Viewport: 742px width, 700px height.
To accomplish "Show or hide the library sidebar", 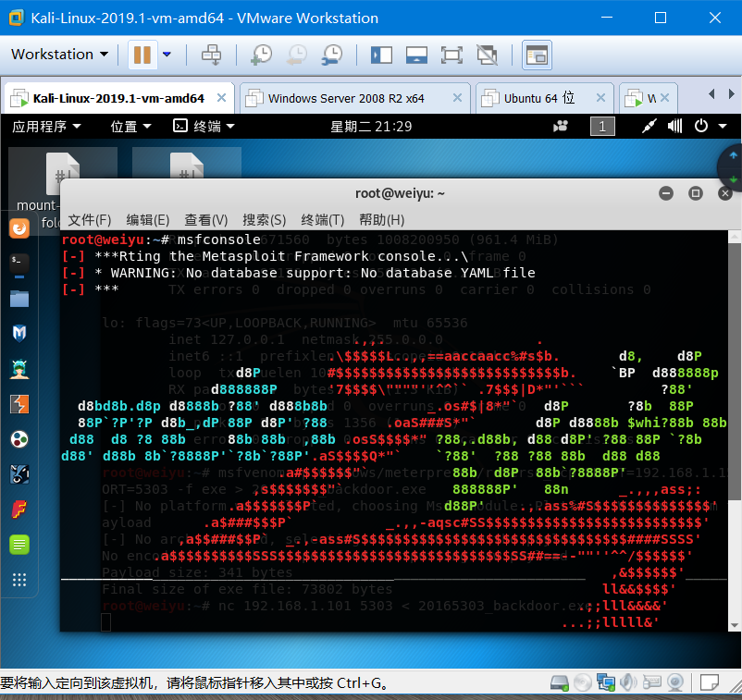I will pos(381,55).
